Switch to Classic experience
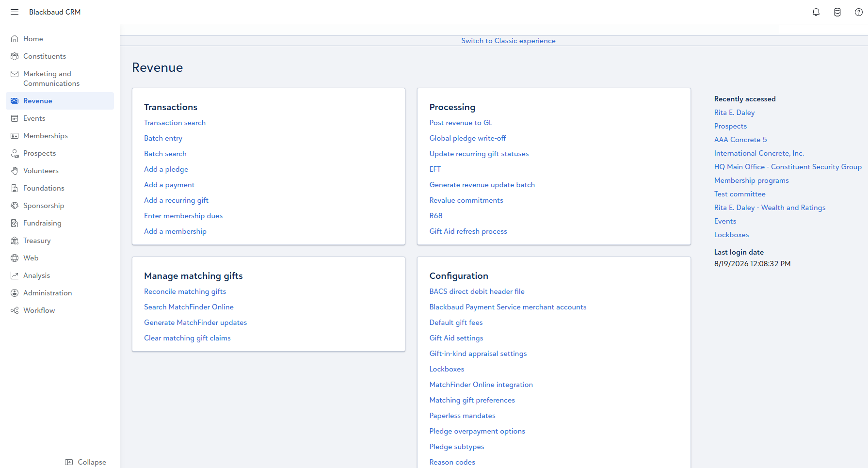Screen dimensions: 868x468 pos(508,41)
